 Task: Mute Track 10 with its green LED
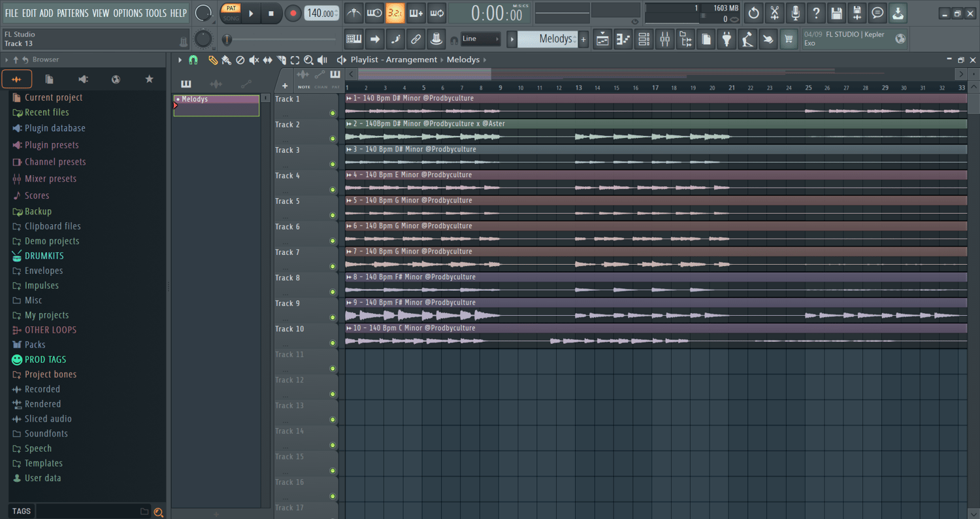point(333,343)
